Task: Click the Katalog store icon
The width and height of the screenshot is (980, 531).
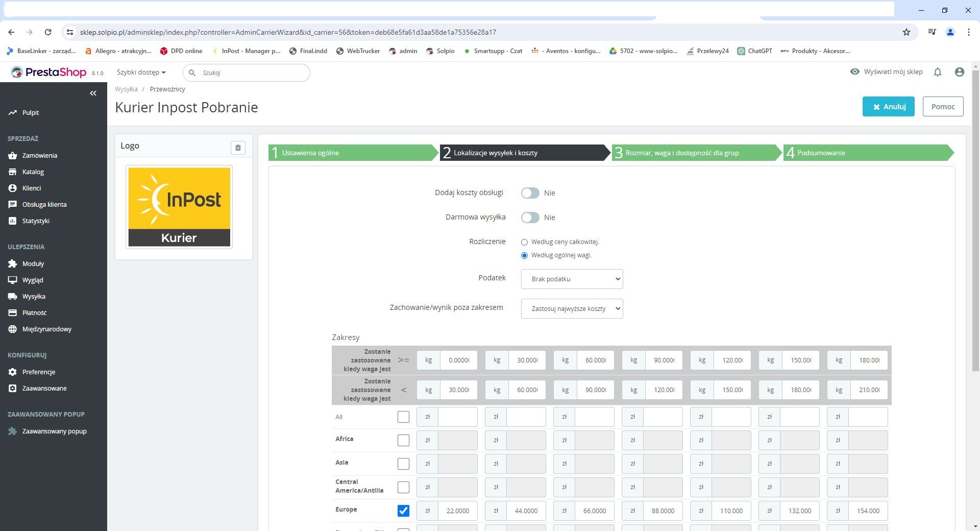Action: (x=13, y=172)
